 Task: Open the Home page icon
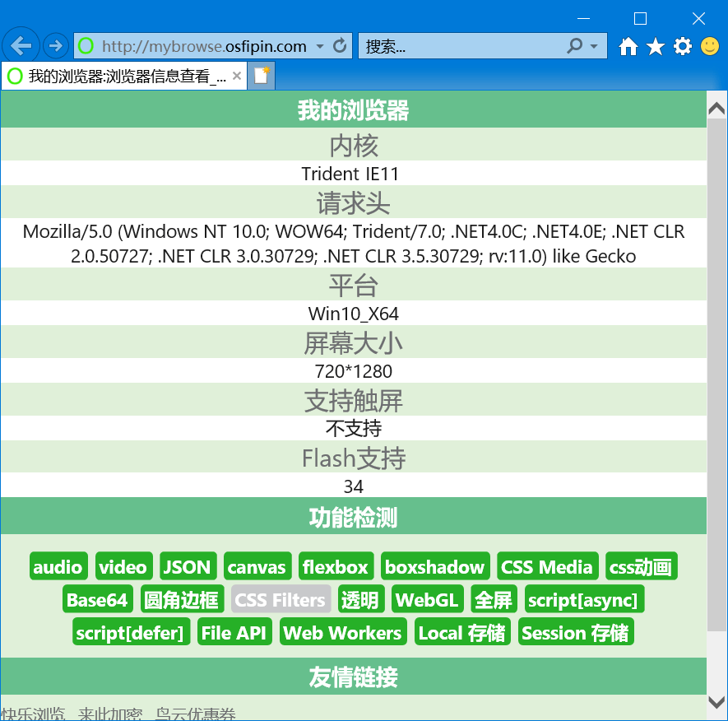tap(628, 47)
